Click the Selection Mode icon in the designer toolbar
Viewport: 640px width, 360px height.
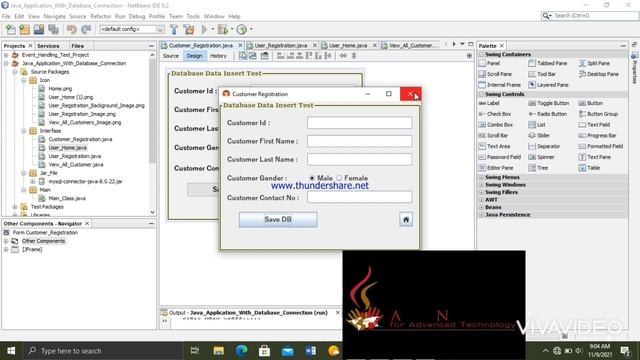click(243, 56)
